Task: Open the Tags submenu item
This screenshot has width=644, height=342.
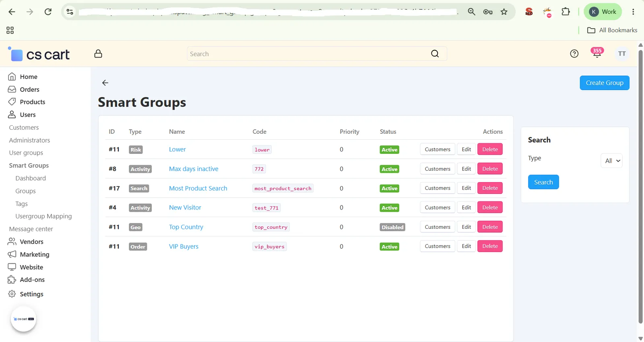Action: (x=21, y=204)
